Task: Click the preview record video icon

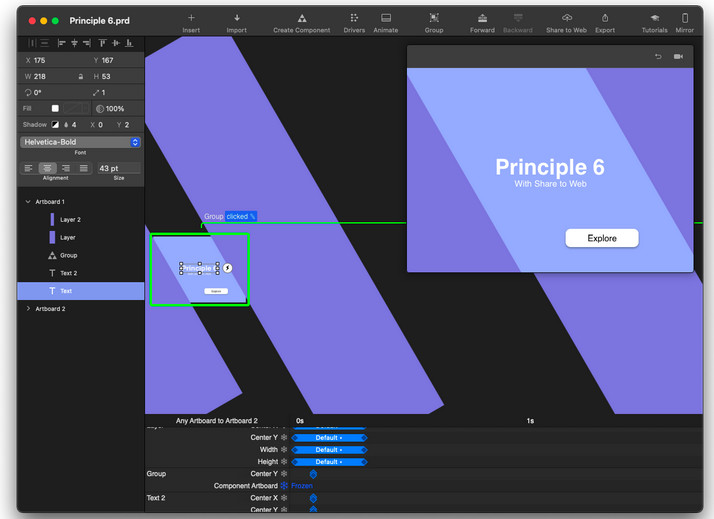Action: coord(678,56)
